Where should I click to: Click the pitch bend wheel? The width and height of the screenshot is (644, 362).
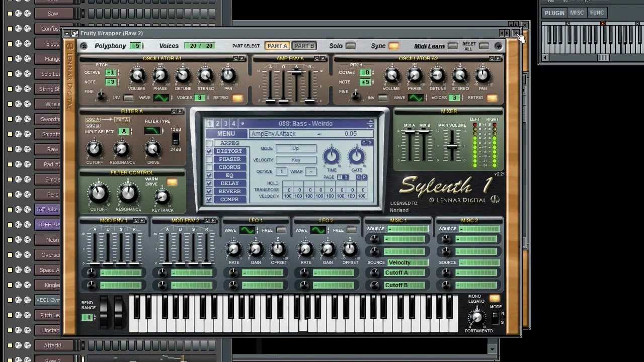[104, 312]
